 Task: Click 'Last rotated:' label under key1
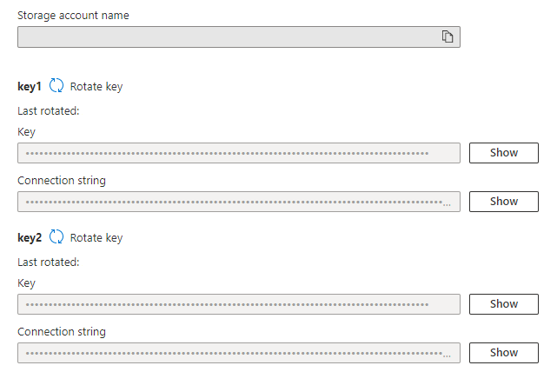point(49,110)
